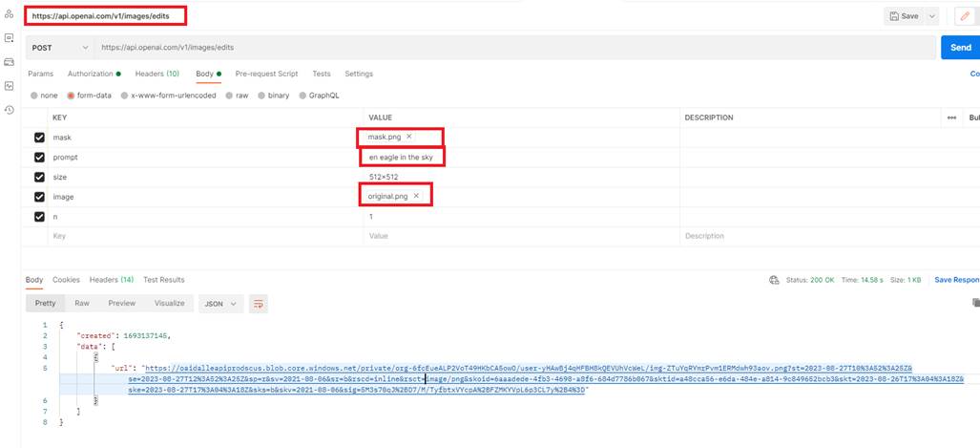Click the Save button
The image size is (980, 448).
point(905,16)
